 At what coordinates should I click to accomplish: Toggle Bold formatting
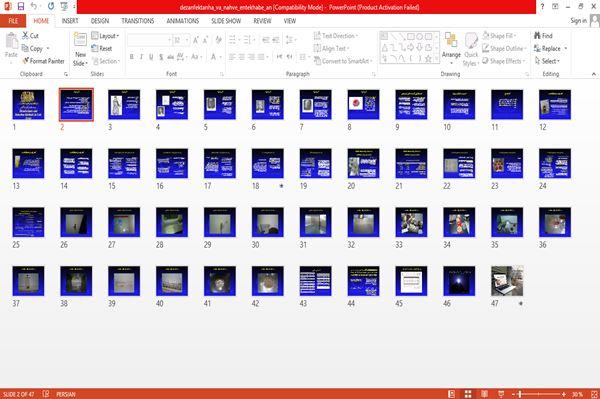(x=132, y=57)
